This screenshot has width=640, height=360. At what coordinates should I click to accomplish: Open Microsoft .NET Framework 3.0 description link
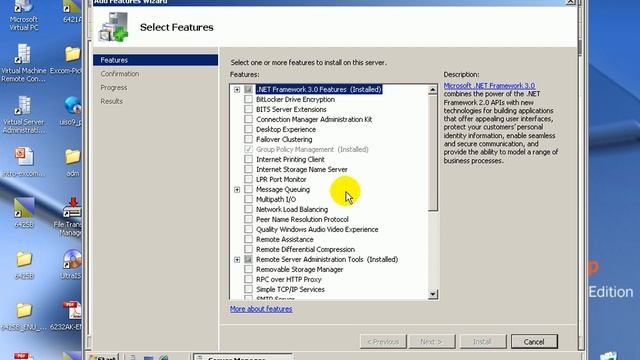click(489, 86)
